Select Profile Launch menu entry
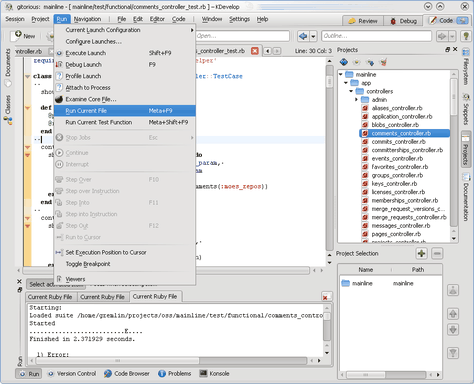 [x=125, y=76]
